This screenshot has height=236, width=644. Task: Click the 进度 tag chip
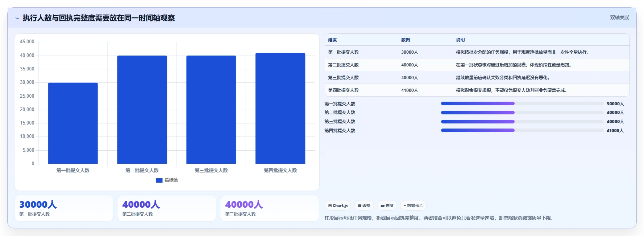click(x=387, y=206)
